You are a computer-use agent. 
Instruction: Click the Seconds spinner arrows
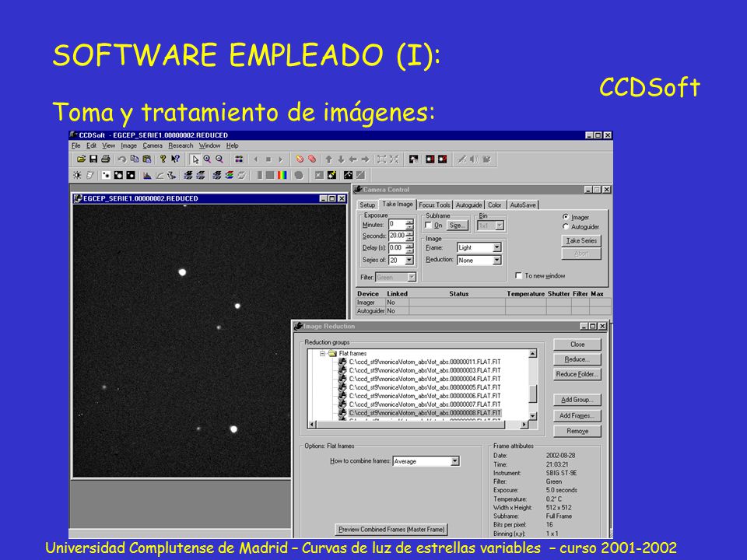(x=409, y=236)
